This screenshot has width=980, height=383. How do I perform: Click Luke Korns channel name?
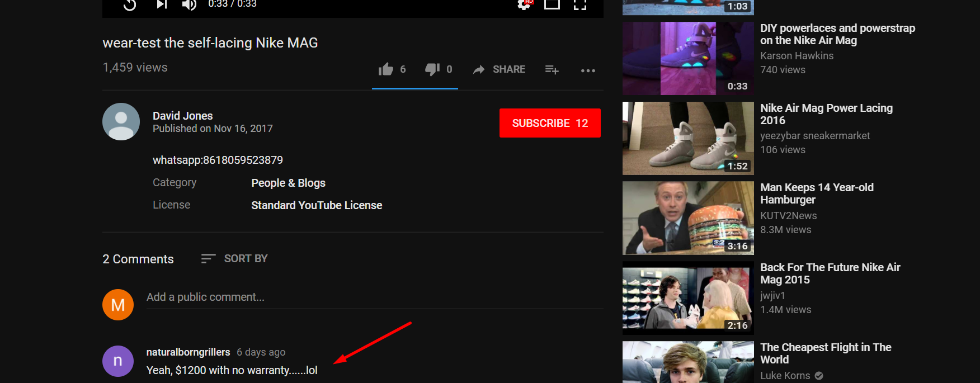(x=785, y=376)
